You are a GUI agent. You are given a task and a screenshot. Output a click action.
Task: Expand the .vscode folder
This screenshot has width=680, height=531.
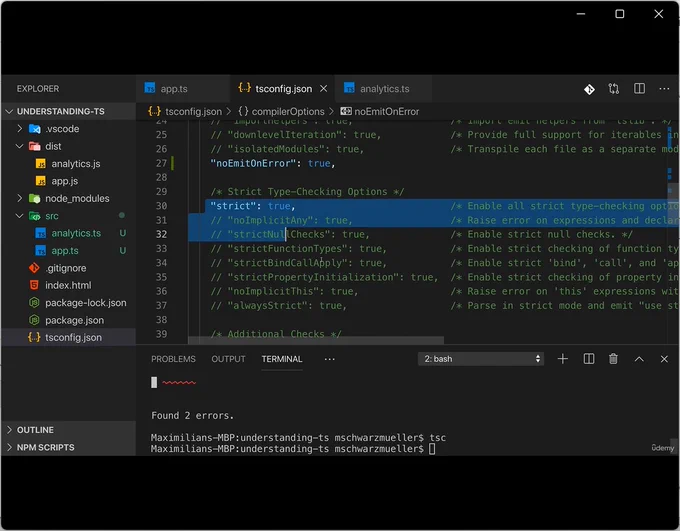(x=20, y=128)
